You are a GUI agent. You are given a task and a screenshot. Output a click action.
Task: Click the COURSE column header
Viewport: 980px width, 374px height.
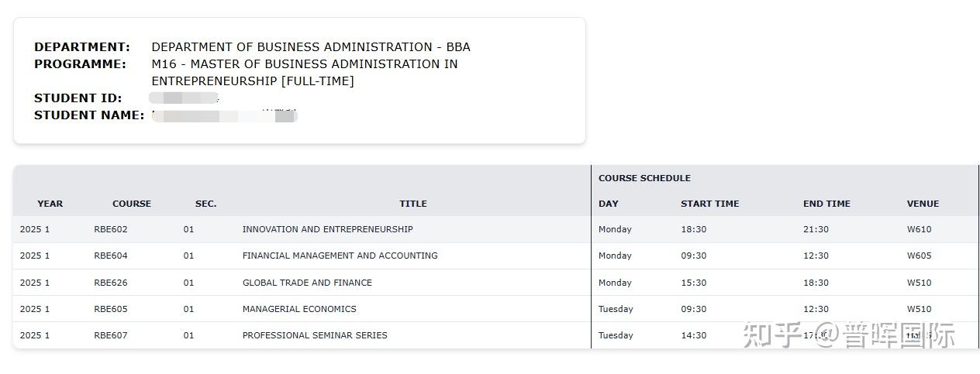click(131, 204)
